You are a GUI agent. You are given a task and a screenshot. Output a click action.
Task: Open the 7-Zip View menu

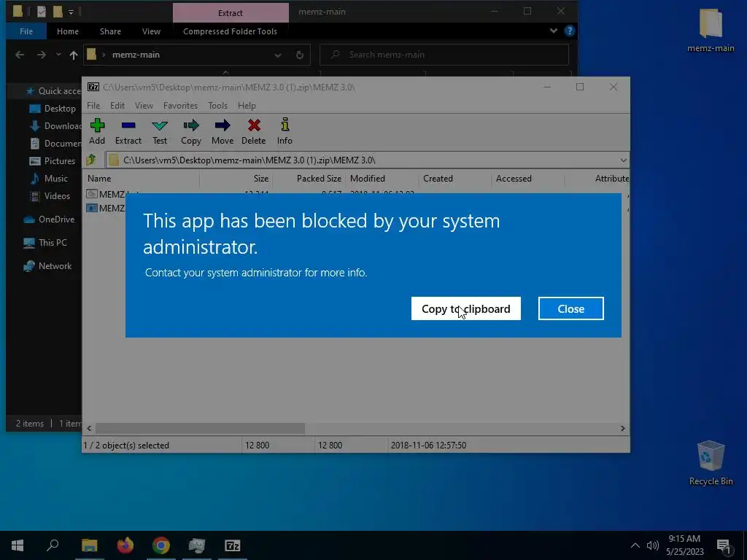coord(144,106)
